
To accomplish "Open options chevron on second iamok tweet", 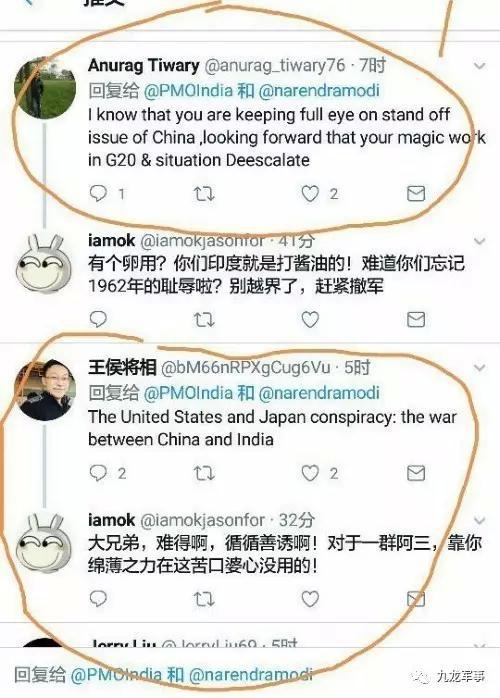I will (480, 520).
